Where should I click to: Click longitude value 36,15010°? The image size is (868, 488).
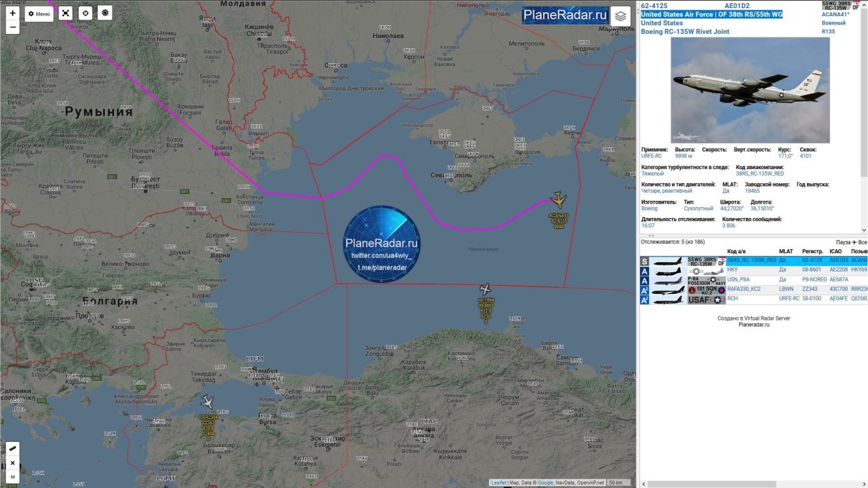(x=762, y=209)
